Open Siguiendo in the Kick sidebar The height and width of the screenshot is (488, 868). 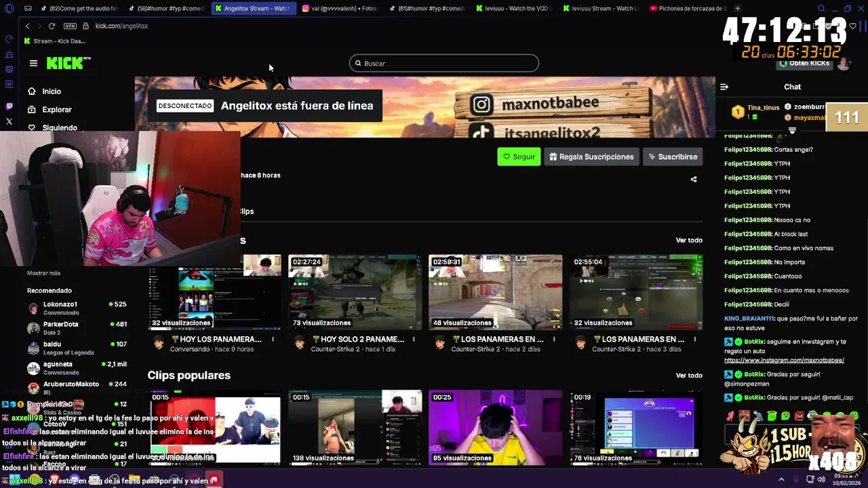(x=60, y=127)
